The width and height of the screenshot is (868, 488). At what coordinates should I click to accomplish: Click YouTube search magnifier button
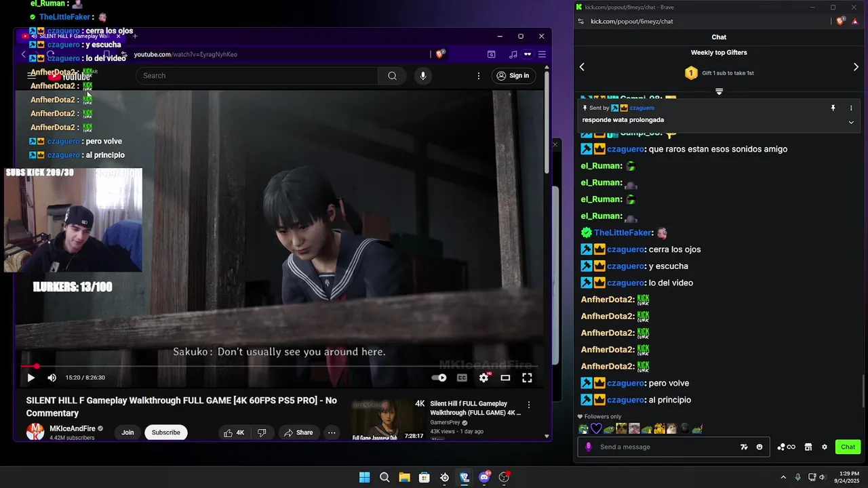[x=392, y=75]
